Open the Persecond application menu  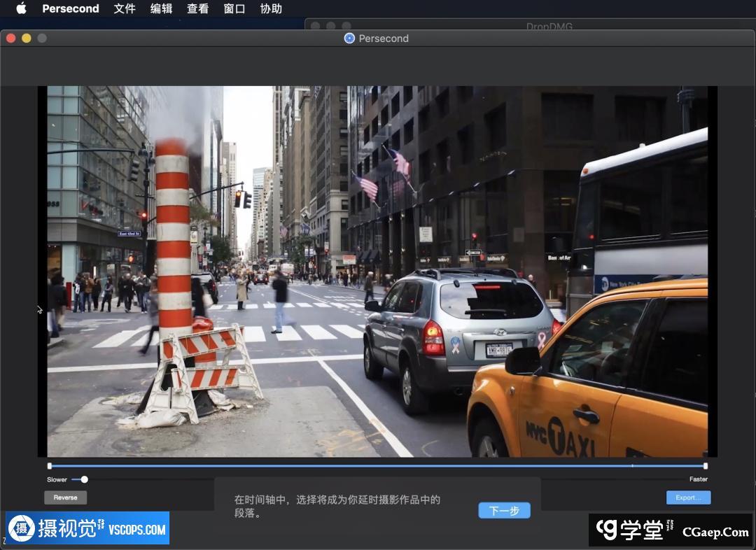click(70, 8)
